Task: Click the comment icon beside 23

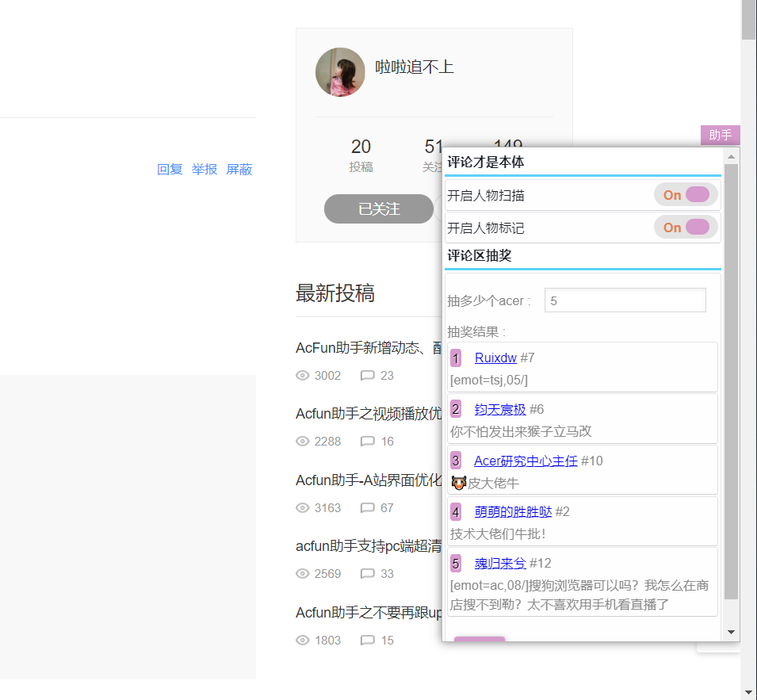Action: click(367, 376)
